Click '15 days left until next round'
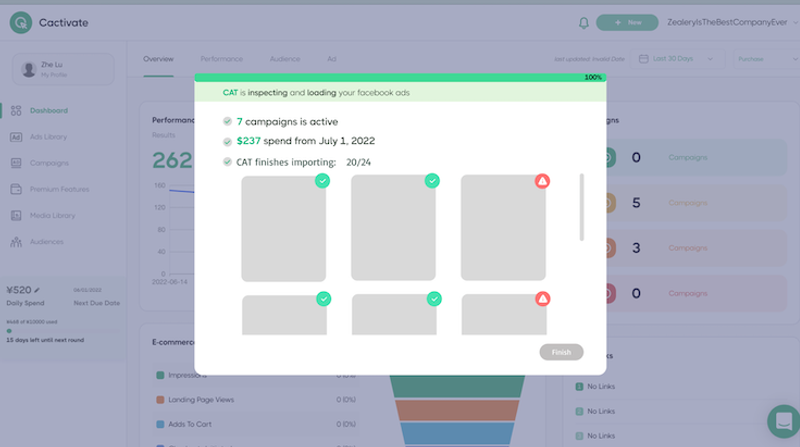This screenshot has width=800, height=447. tap(45, 340)
